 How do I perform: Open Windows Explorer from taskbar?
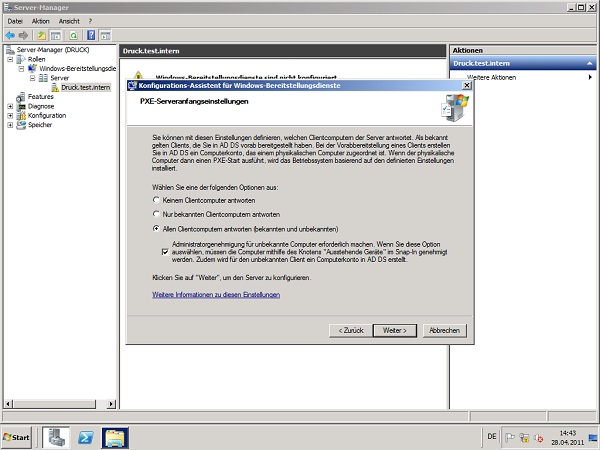click(115, 437)
